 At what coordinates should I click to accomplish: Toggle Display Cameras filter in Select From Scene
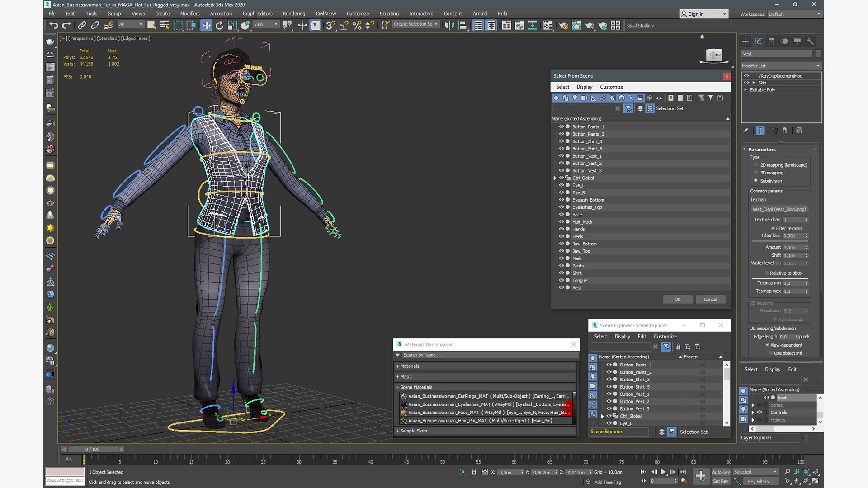[584, 98]
